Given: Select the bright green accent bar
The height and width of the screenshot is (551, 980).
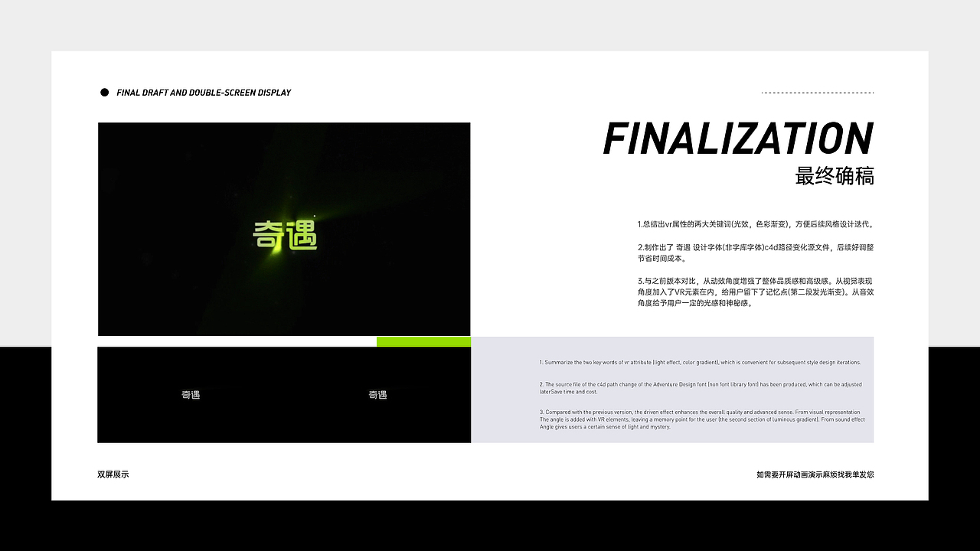Looking at the screenshot, I should [x=423, y=341].
